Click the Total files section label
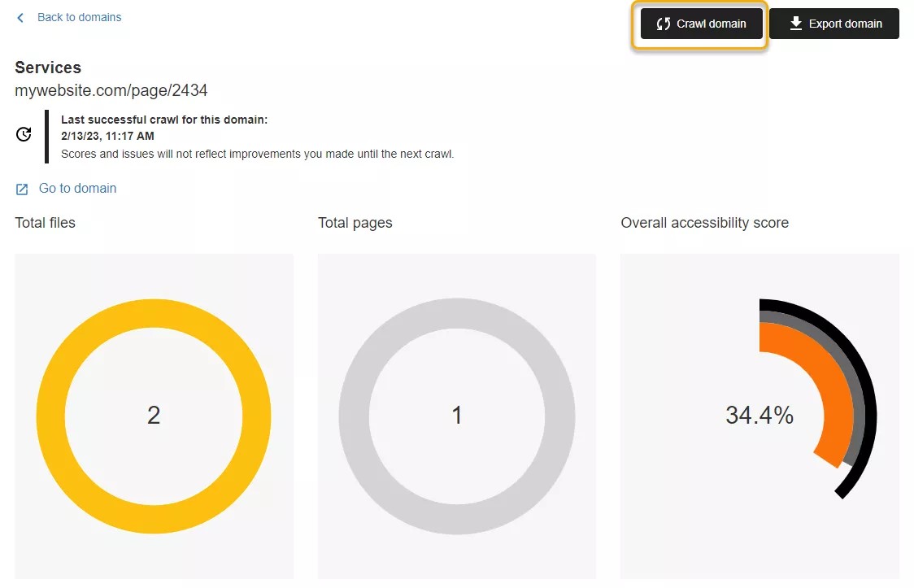The height and width of the screenshot is (588, 914). click(x=45, y=222)
